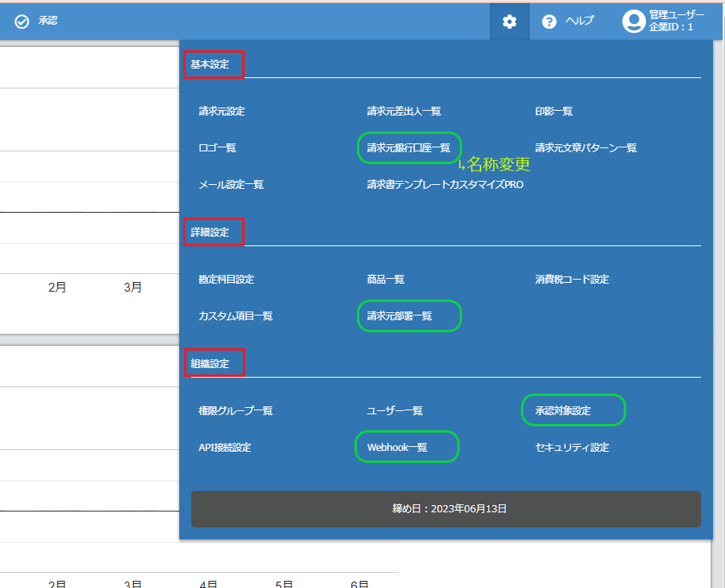The height and width of the screenshot is (588, 725).
Task: Open 承認対象設定
Action: (573, 410)
